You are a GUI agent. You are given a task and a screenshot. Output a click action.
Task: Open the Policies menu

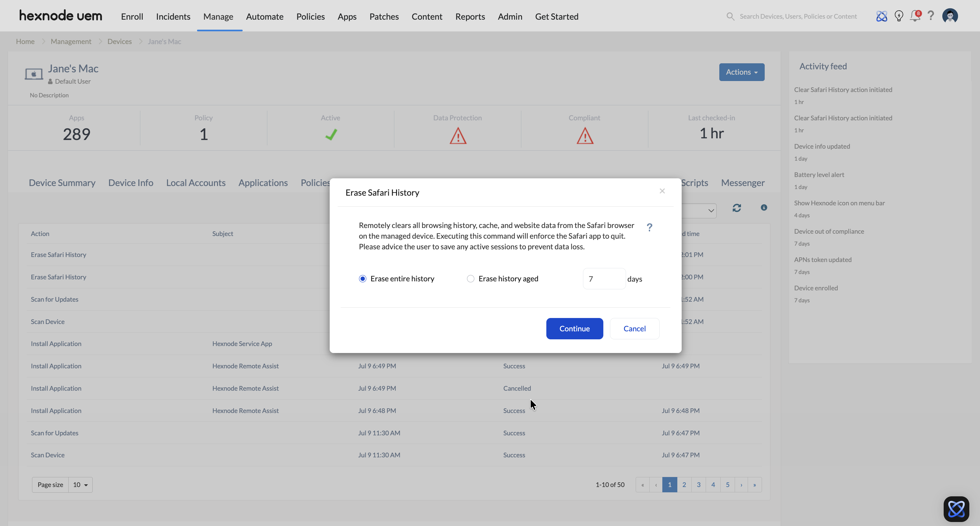[x=310, y=16]
